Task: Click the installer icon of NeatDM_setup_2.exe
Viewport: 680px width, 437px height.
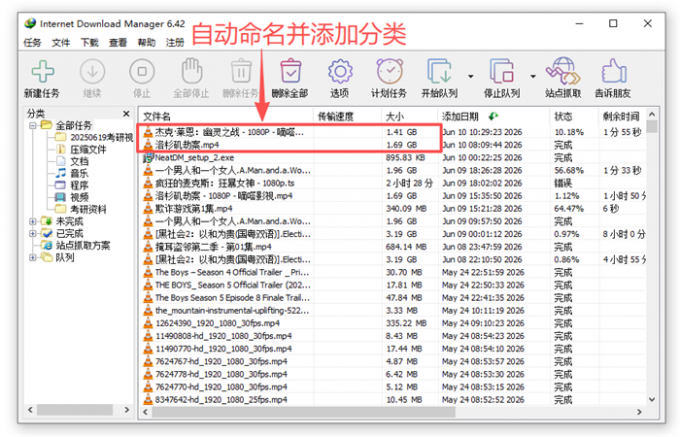Action: click(x=148, y=157)
